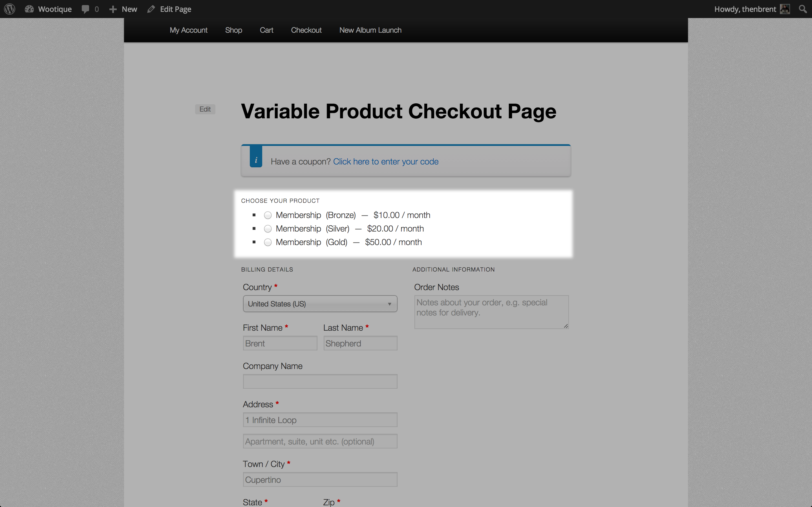This screenshot has width=812, height=507.
Task: Click the thenbrent user avatar
Action: pos(785,9)
